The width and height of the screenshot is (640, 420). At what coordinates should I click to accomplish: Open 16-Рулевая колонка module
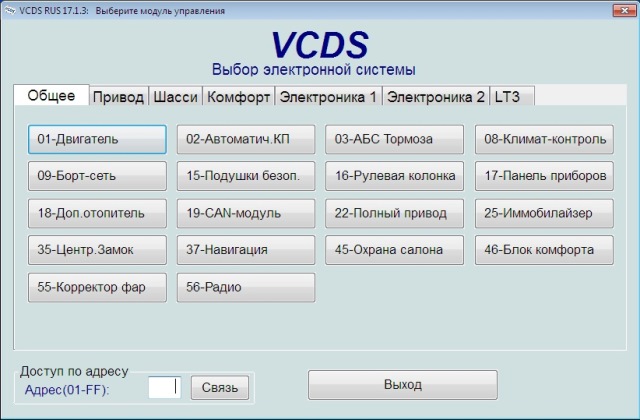pos(395,176)
